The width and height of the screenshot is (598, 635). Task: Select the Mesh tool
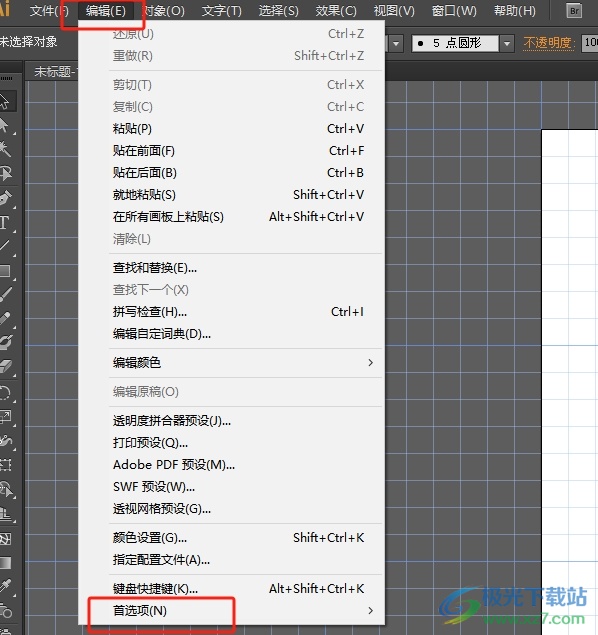pyautogui.click(x=6, y=539)
